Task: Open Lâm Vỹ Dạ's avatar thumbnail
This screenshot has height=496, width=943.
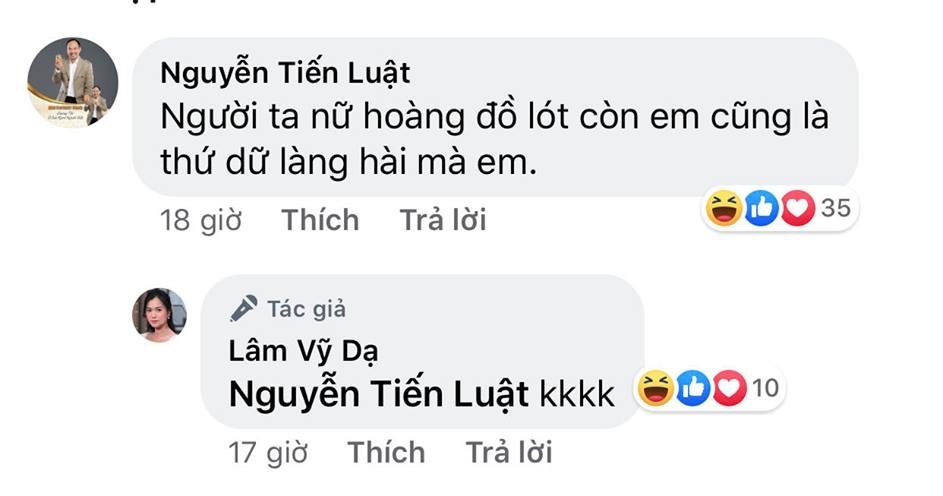Action: [159, 315]
